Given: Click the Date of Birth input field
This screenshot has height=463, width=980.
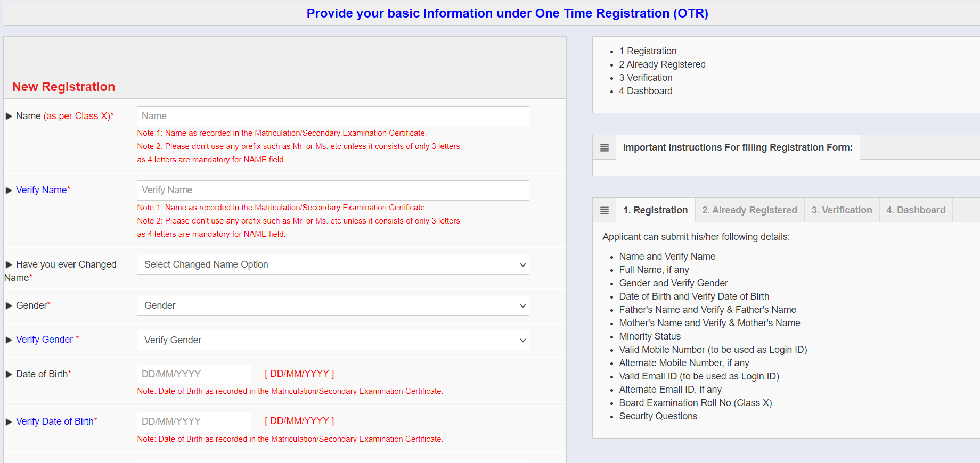Looking at the screenshot, I should tap(194, 374).
